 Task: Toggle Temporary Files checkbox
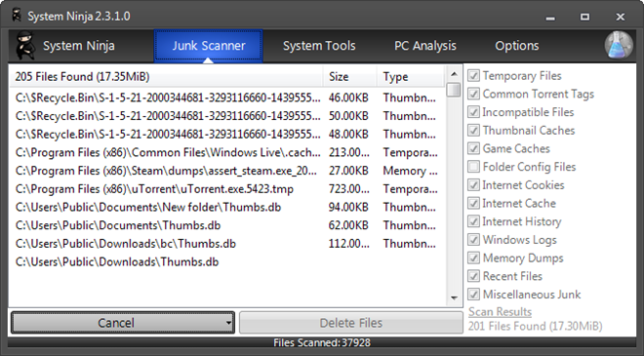pos(473,75)
